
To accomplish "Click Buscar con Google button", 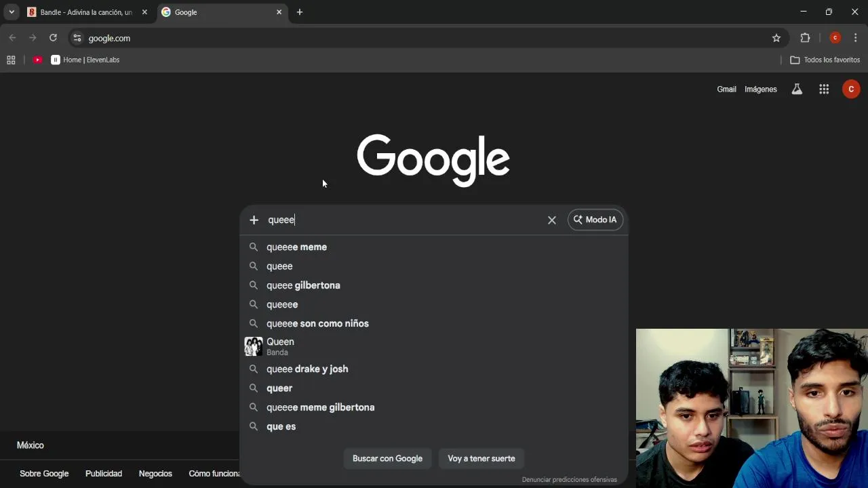I will [x=387, y=458].
